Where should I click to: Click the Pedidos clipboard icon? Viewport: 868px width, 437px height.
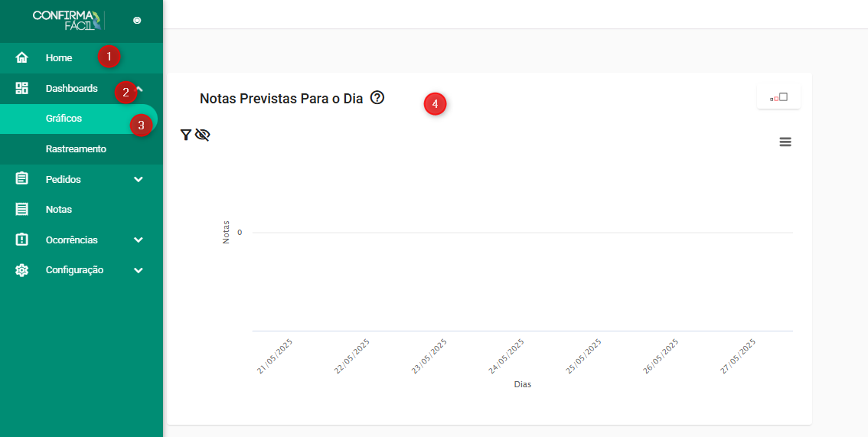(22, 179)
